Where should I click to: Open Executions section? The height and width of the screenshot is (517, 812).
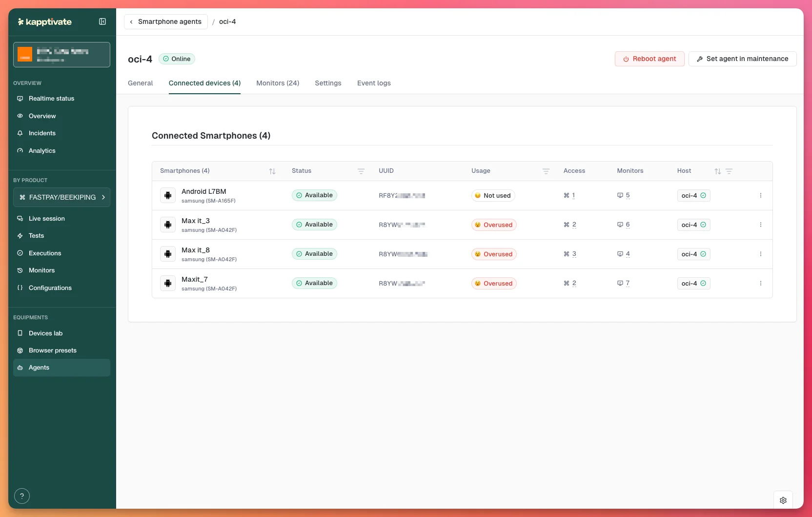[61, 253]
